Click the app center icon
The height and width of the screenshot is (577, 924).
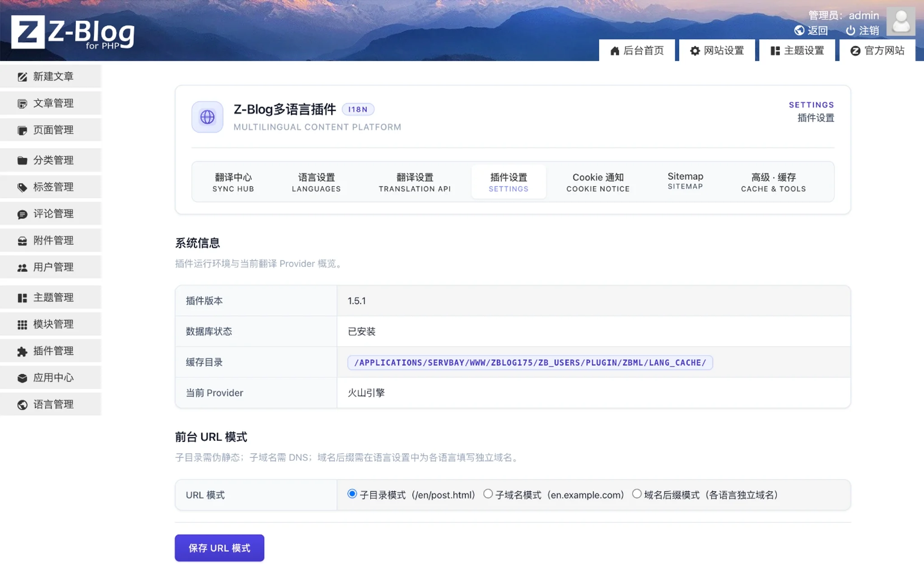[22, 378]
